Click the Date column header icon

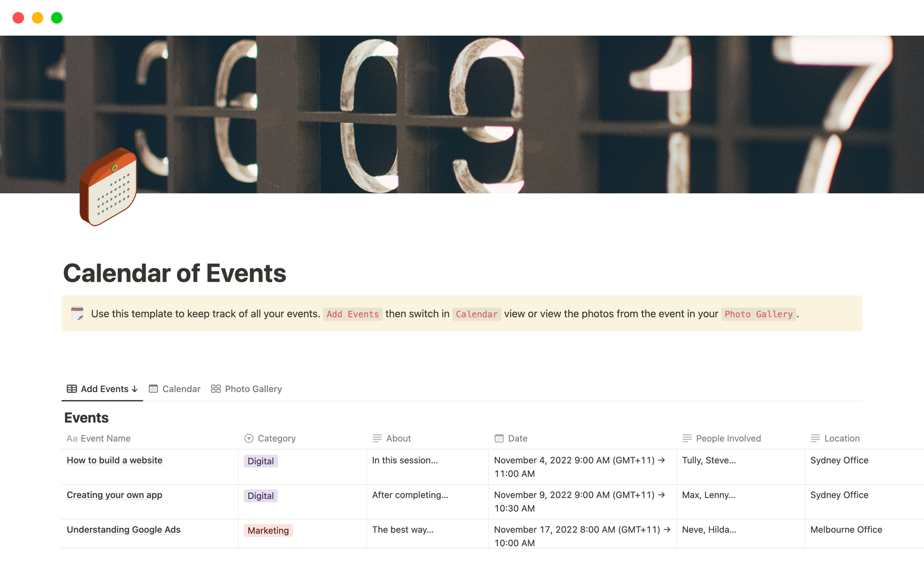[499, 438]
